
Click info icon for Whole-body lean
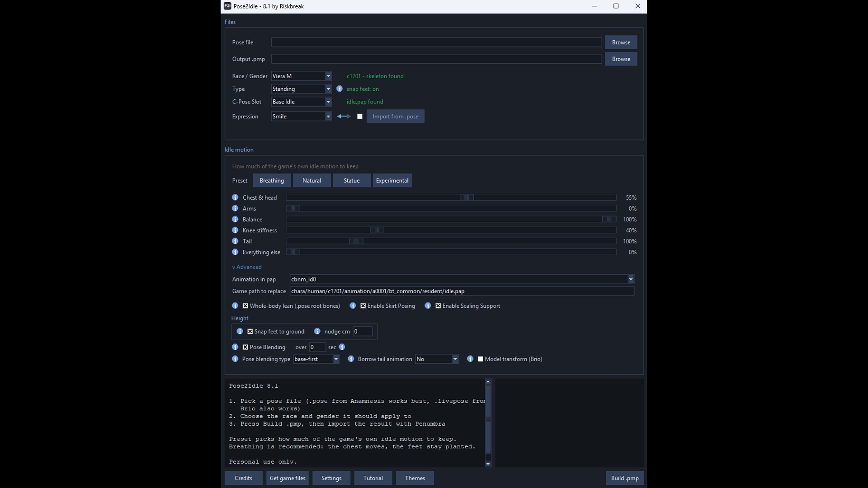(x=235, y=306)
